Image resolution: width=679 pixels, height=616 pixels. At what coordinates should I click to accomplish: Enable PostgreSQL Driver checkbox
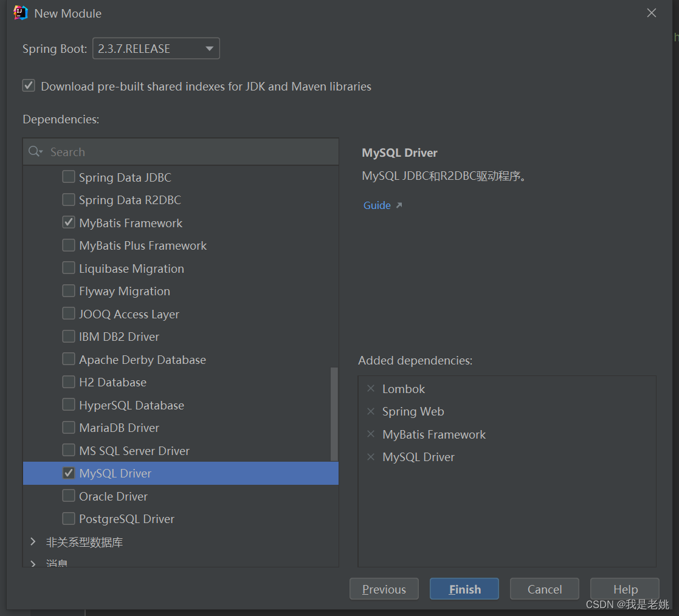pos(69,518)
